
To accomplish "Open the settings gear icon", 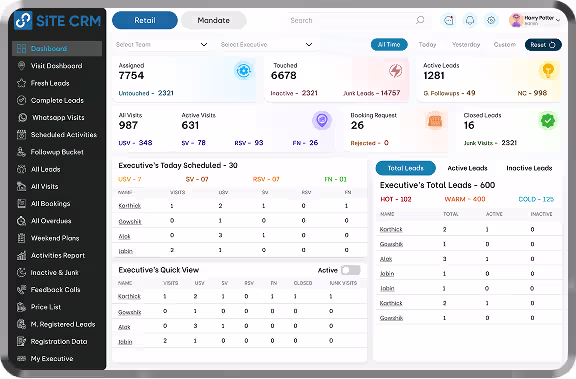I will click(491, 20).
